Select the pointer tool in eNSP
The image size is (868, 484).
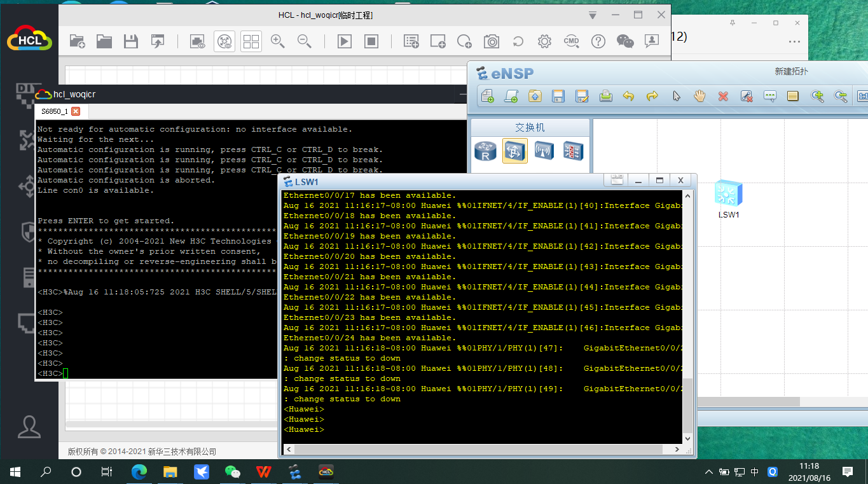[677, 96]
